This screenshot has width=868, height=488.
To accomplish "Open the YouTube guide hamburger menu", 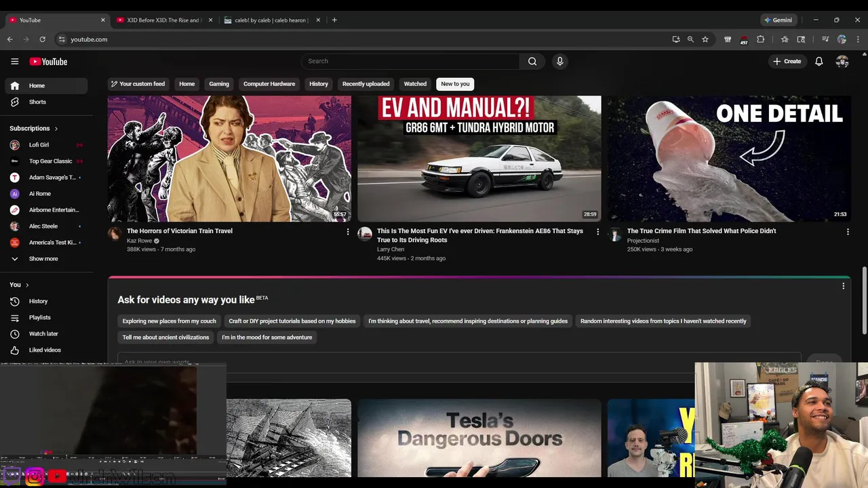I will 14,61.
